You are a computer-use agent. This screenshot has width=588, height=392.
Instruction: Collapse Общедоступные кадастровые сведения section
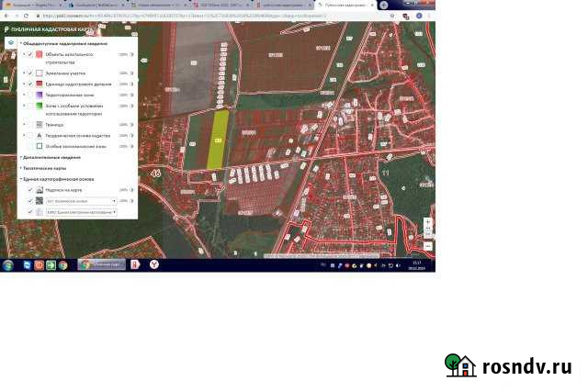pos(21,42)
